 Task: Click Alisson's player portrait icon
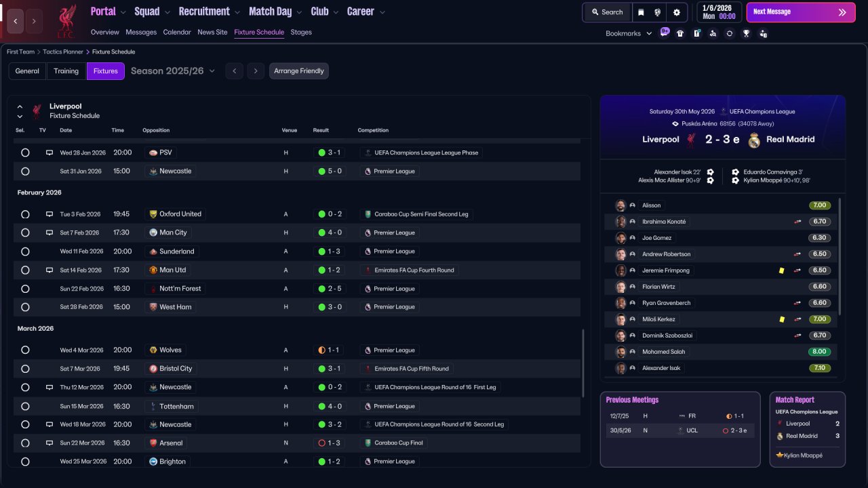[x=620, y=205]
